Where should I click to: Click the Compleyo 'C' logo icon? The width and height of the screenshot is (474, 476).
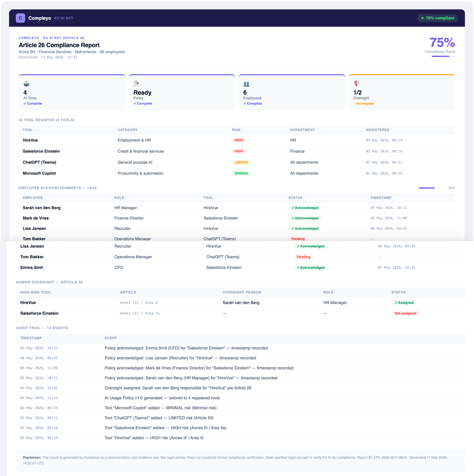(x=20, y=18)
